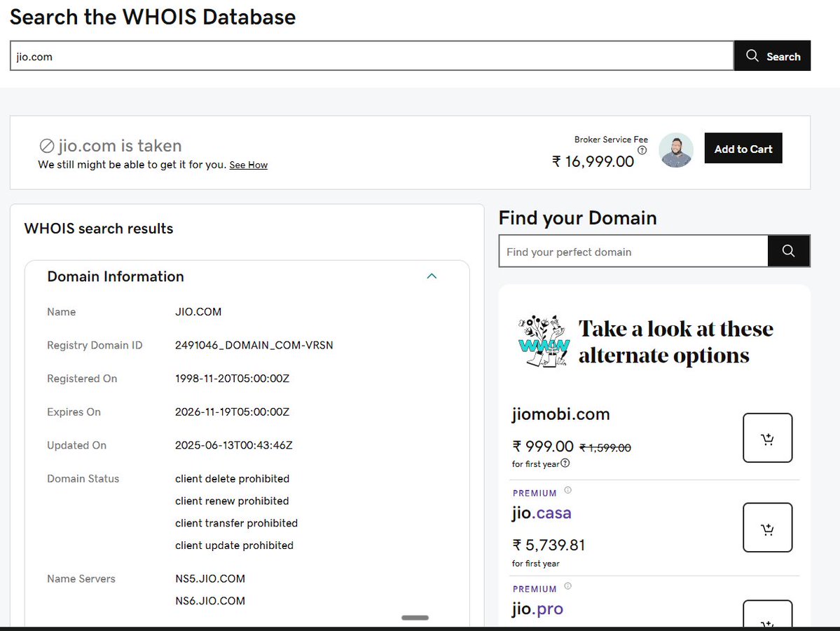Click the 'client renew prohibited' status

coord(232,501)
